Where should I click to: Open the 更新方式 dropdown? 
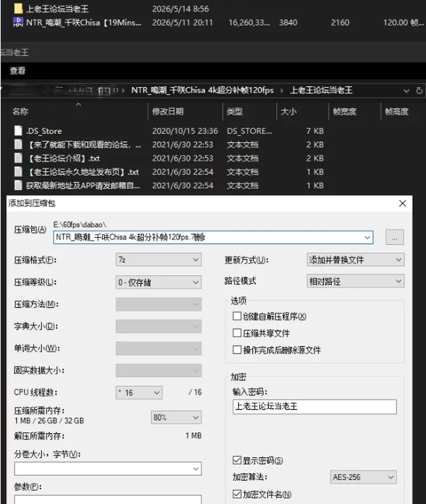tap(355, 260)
